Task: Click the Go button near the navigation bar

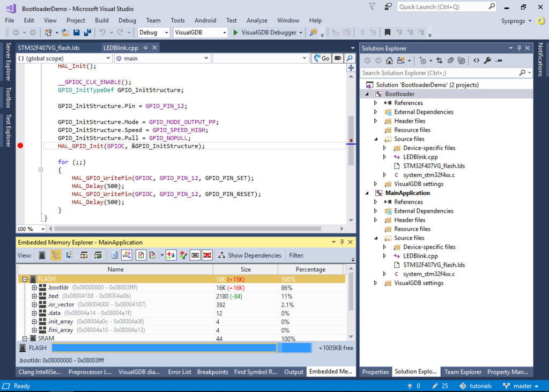Action: (x=321, y=57)
